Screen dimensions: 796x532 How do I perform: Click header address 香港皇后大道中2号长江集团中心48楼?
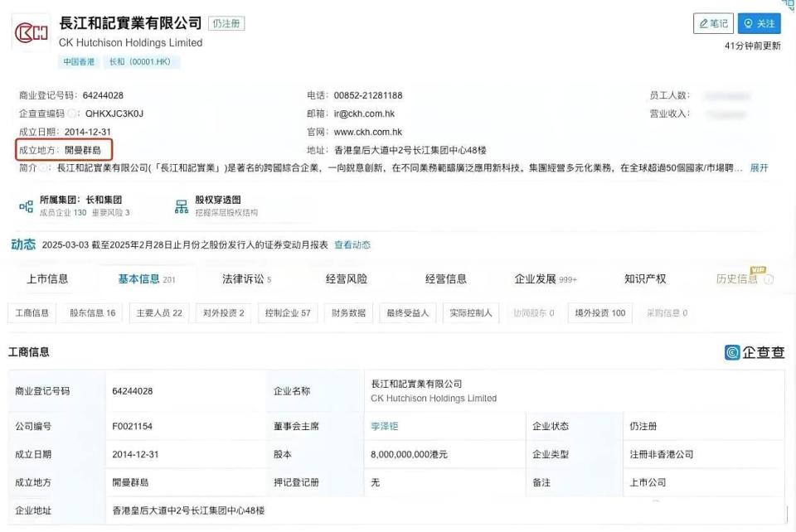[x=410, y=150]
